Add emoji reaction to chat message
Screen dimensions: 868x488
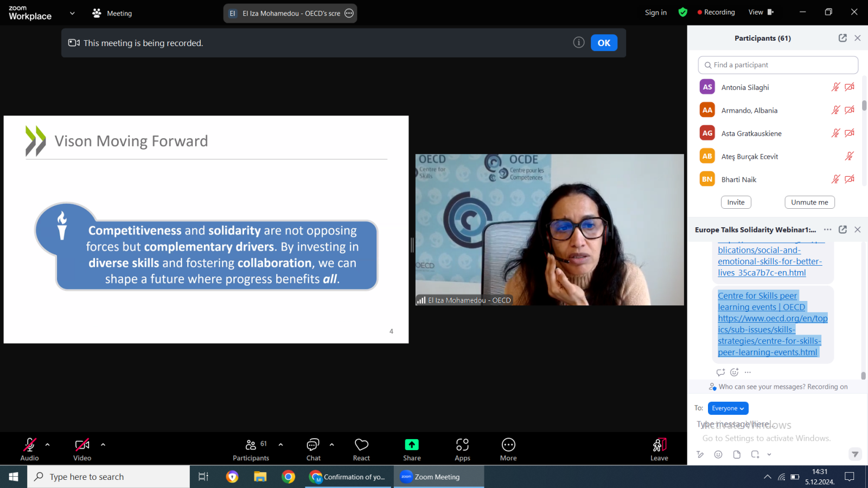(x=734, y=372)
